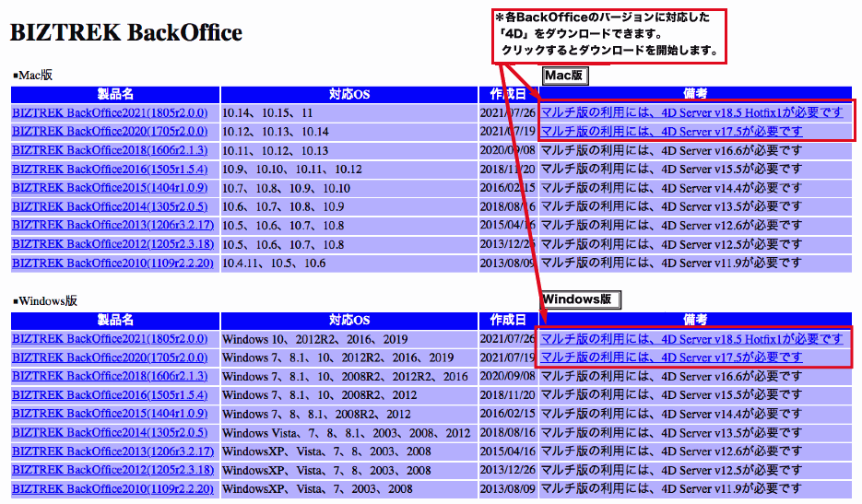Download Mac BackOffice2013 (1206r3.2.17)
Image resolution: width=862 pixels, height=504 pixels.
tap(112, 226)
